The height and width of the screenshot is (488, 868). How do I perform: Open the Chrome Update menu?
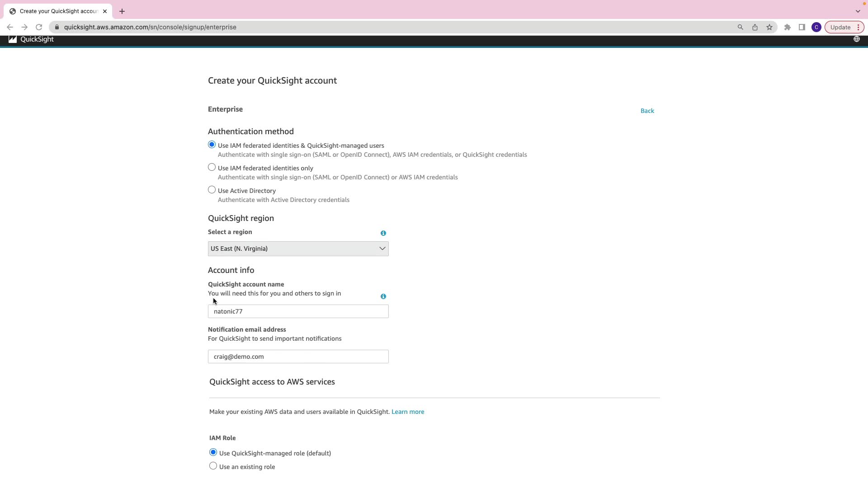point(844,27)
